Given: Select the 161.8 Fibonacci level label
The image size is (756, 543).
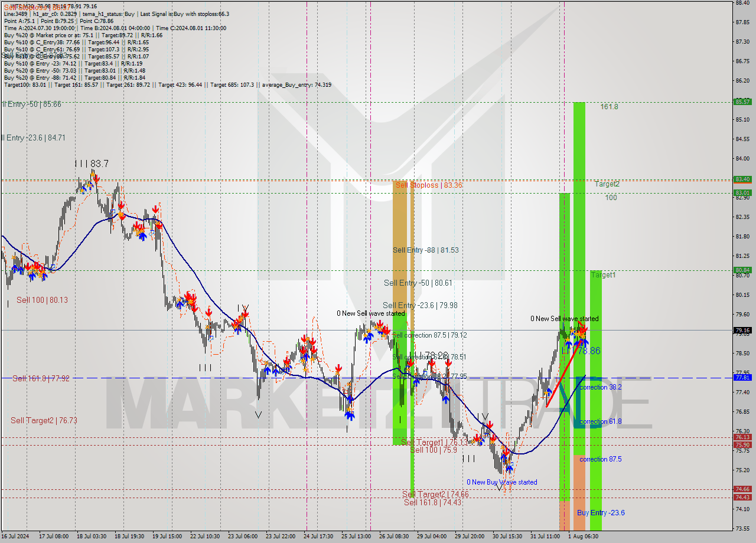Looking at the screenshot, I should tap(609, 107).
